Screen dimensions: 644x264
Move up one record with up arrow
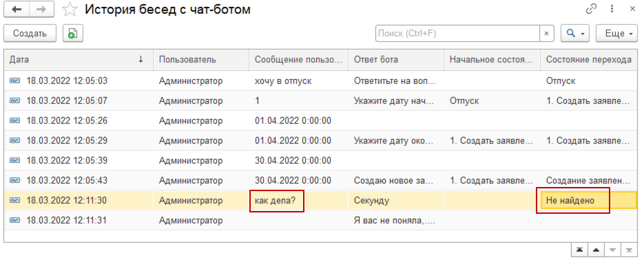click(x=596, y=250)
